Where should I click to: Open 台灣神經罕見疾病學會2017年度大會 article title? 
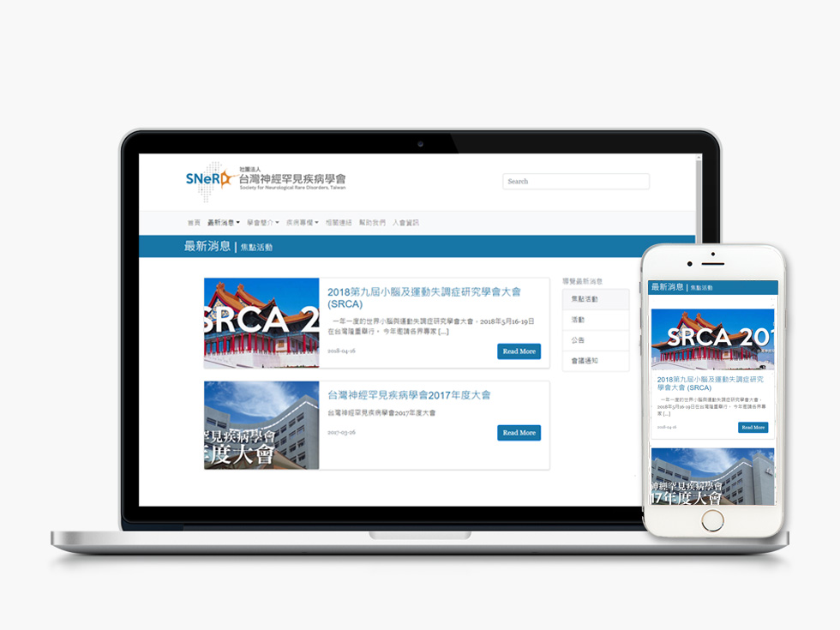tap(409, 395)
